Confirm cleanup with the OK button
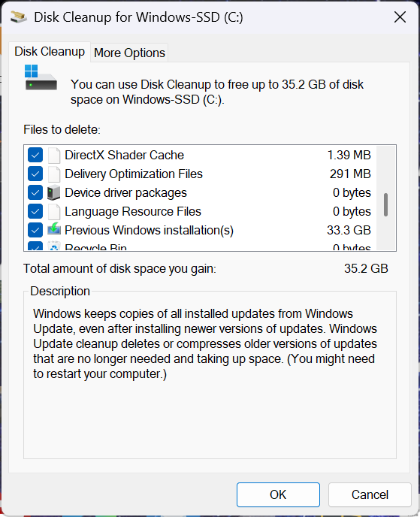Screen dimensions: 420x517 278,494
